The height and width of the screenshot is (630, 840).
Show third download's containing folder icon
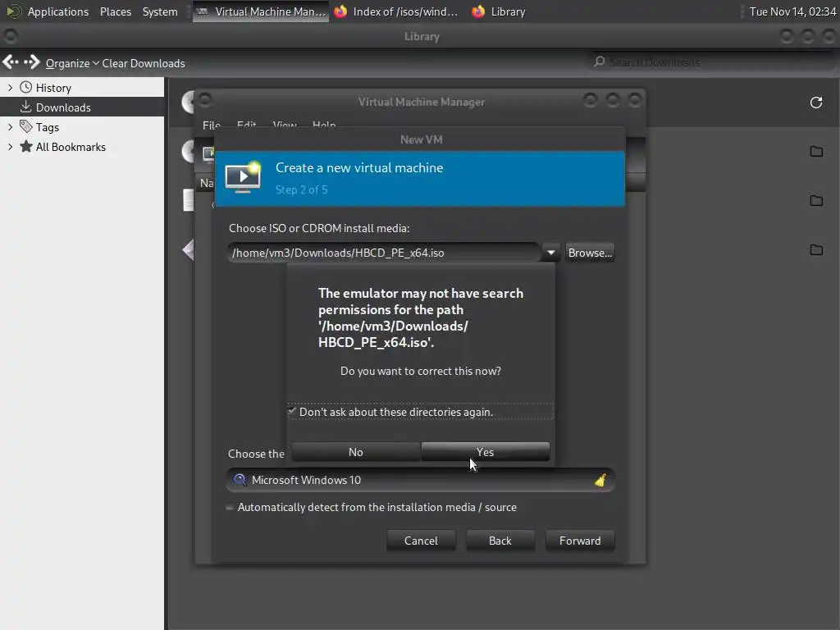point(816,250)
